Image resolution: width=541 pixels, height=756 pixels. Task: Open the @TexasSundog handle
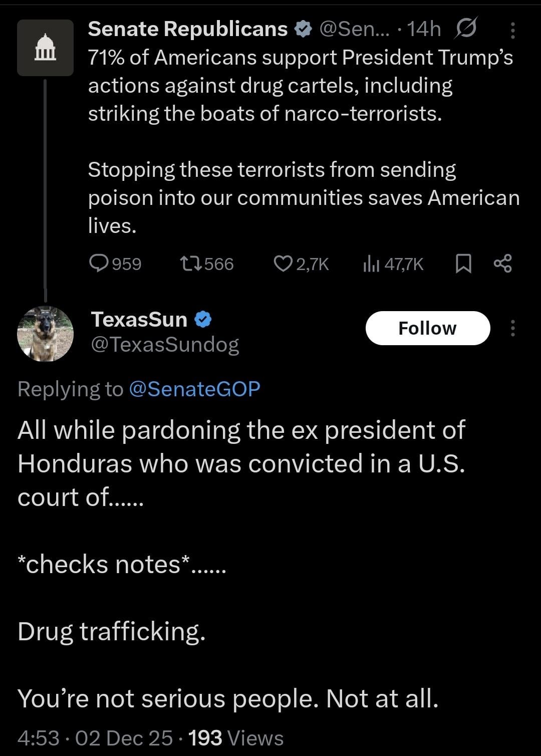pyautogui.click(x=165, y=345)
